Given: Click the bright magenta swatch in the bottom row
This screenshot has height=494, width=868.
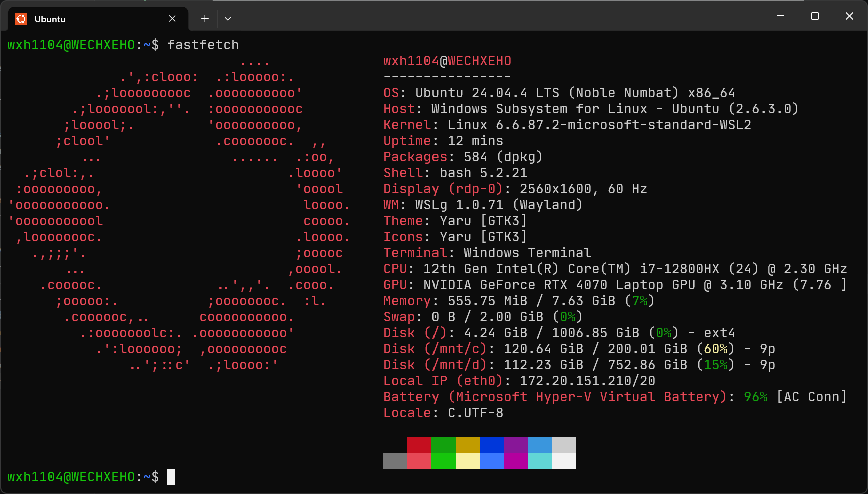Looking at the screenshot, I should pos(515,461).
